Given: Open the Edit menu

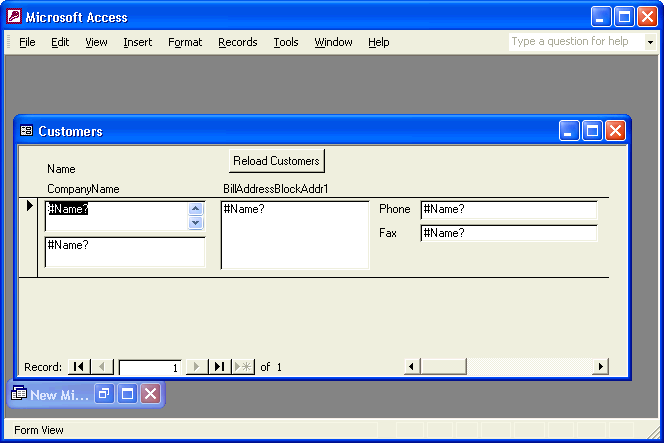Looking at the screenshot, I should pyautogui.click(x=60, y=42).
